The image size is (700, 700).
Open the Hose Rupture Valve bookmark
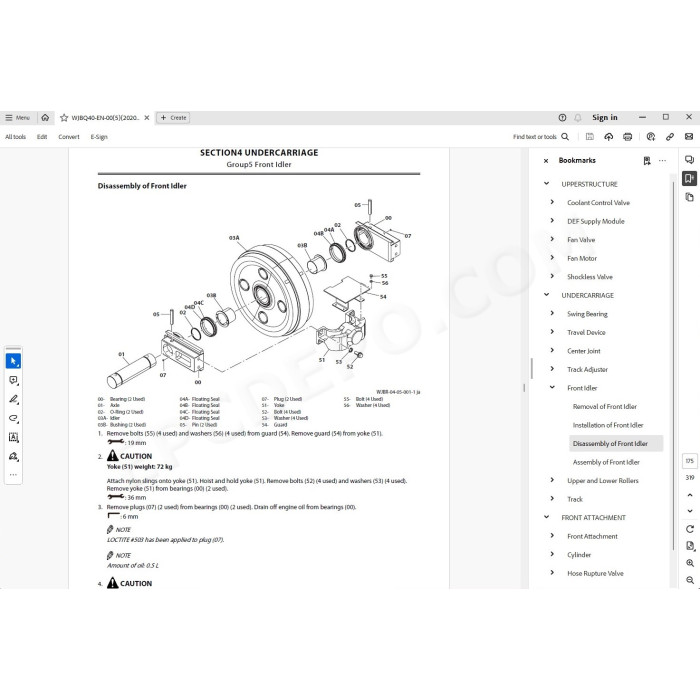click(595, 573)
